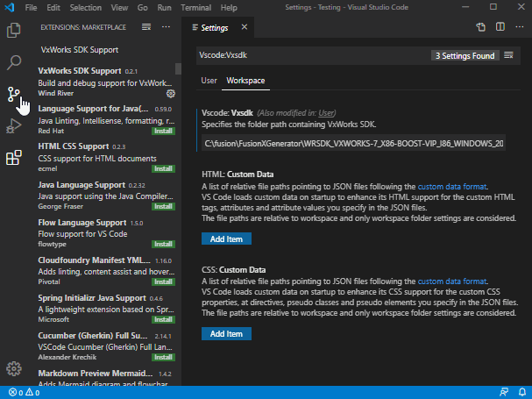Close the Settings tab

click(x=245, y=27)
